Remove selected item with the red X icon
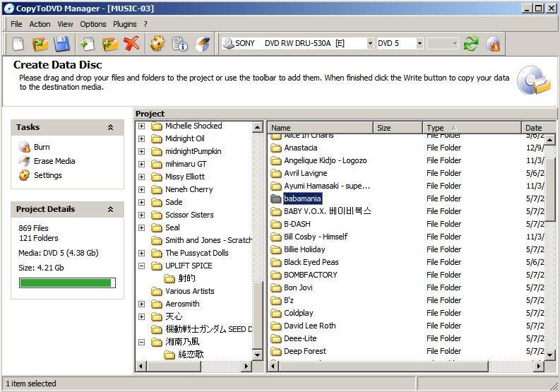 pyautogui.click(x=131, y=44)
